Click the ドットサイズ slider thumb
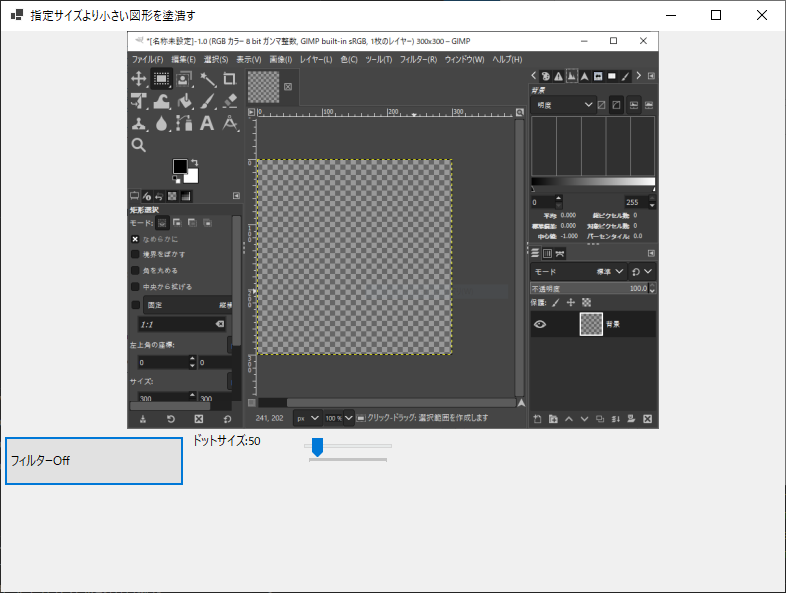Screen dimensions: 786x593 click(x=317, y=446)
